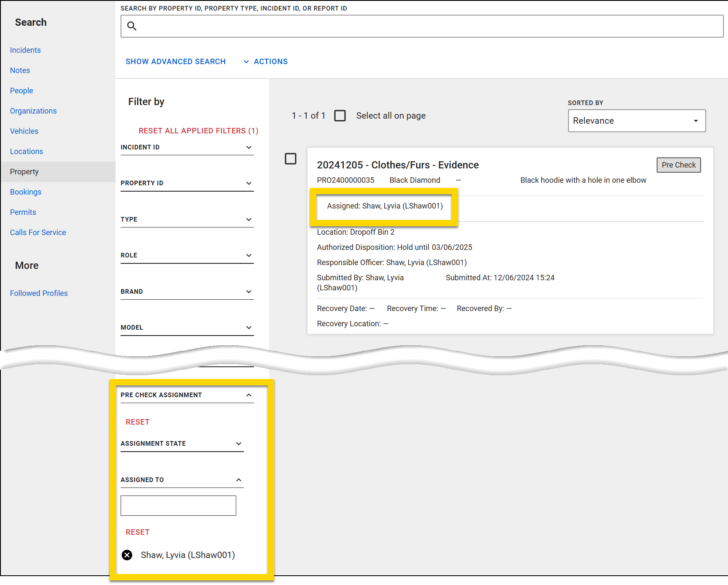Screen dimensions: 728x585
Task: Select the checkbox beside the Clothes/Furs record
Action: (x=291, y=159)
